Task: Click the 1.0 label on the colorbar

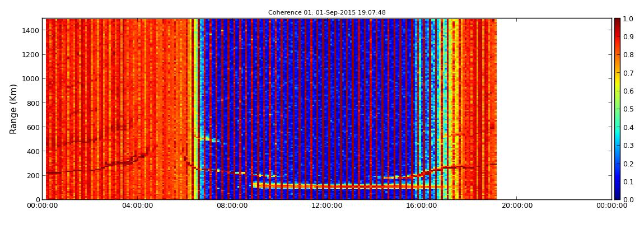Action: coord(628,19)
